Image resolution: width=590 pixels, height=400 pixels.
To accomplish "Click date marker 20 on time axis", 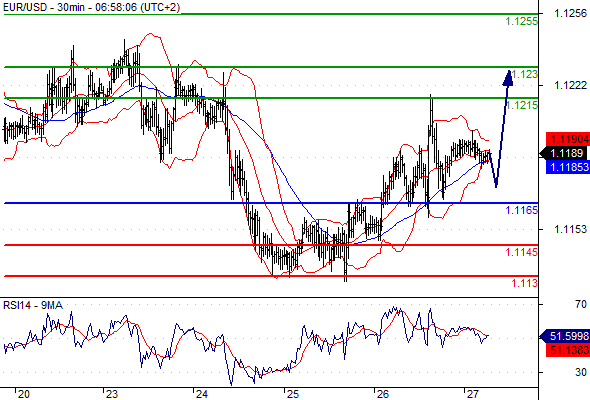I will (x=23, y=394).
